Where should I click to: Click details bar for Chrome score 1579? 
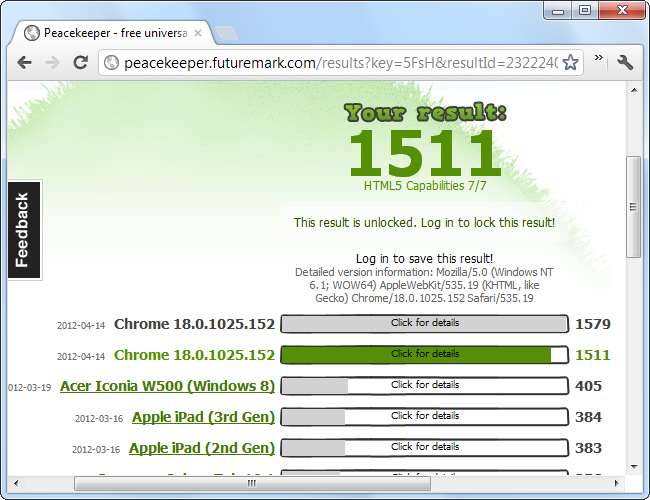pyautogui.click(x=424, y=323)
